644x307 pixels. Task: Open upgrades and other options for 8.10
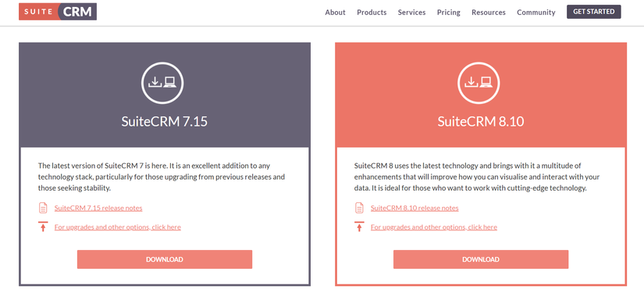(434, 227)
